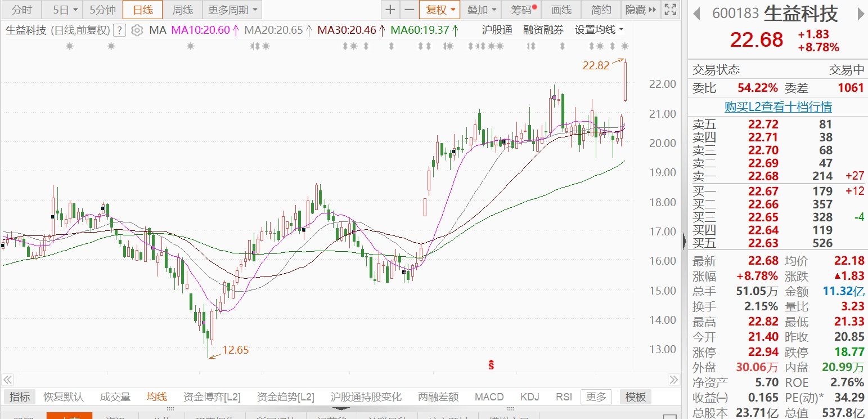The image size is (868, 419).
Task: Open the 模板 template button
Action: click(636, 397)
